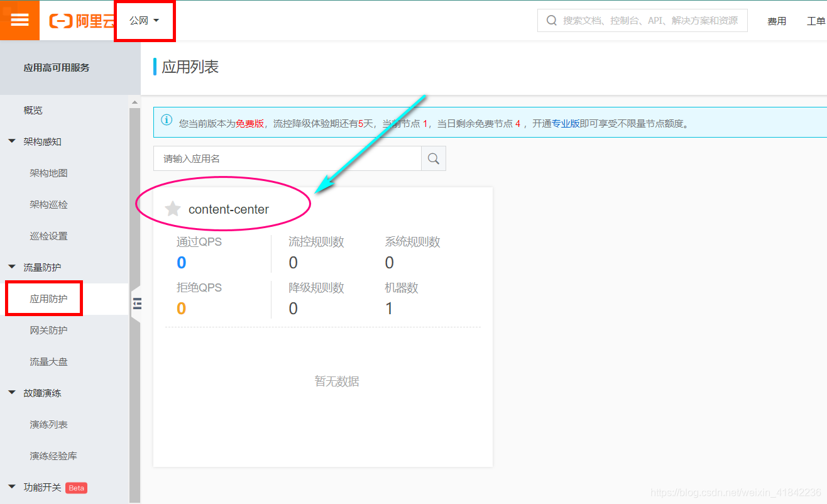Screen dimensions: 827x504
Task: Click the 拒绝QPS value 0
Action: [182, 309]
